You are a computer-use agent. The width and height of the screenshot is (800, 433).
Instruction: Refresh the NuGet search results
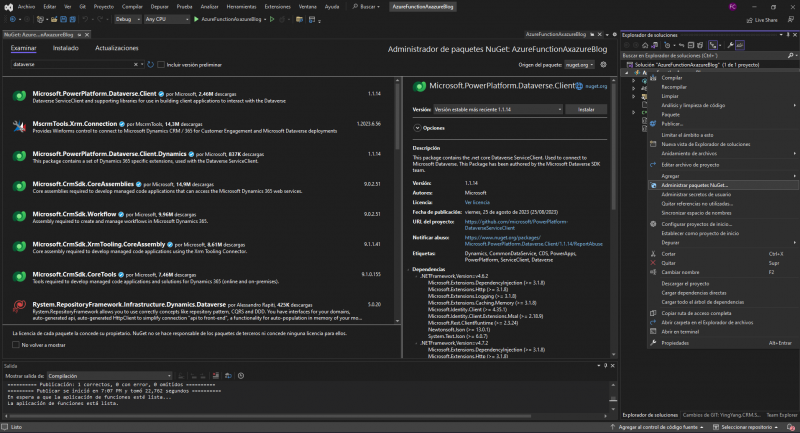150,65
